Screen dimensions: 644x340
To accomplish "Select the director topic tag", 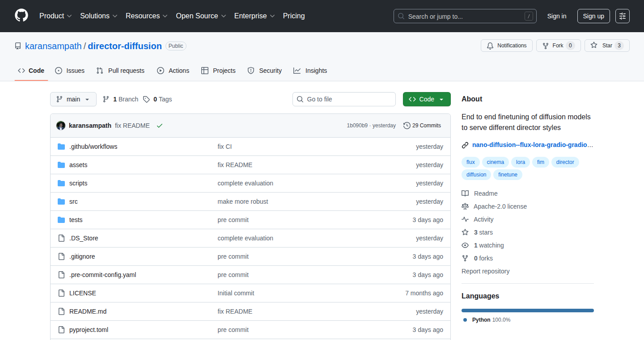I will tap(565, 162).
